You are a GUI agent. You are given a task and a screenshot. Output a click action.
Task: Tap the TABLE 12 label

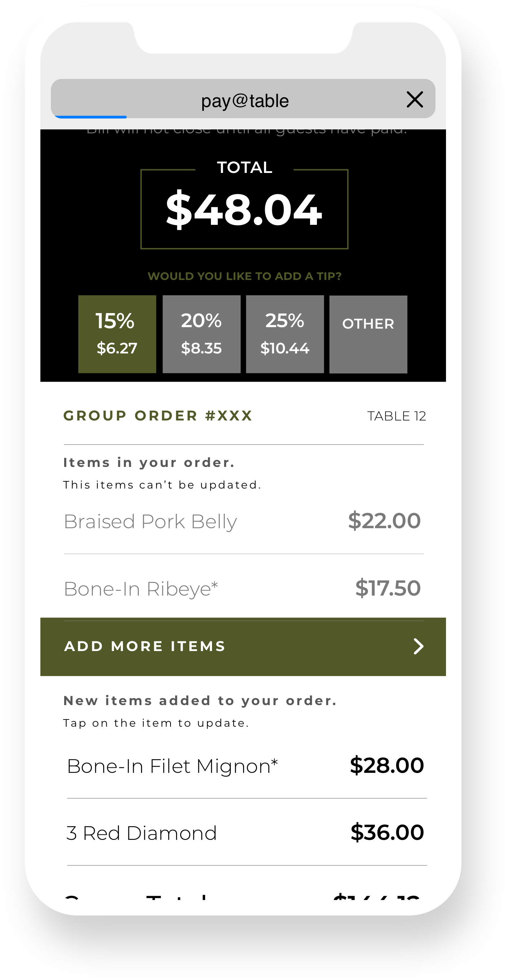(x=397, y=416)
